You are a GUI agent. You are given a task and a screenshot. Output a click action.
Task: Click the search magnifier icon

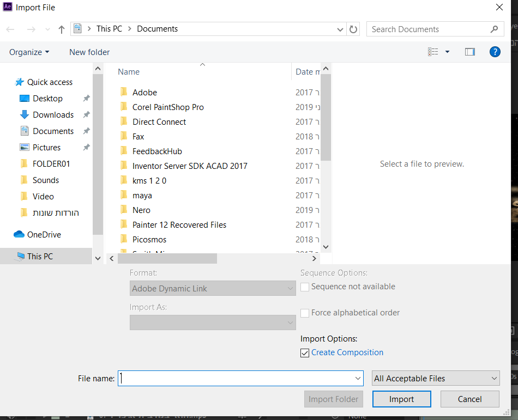494,29
